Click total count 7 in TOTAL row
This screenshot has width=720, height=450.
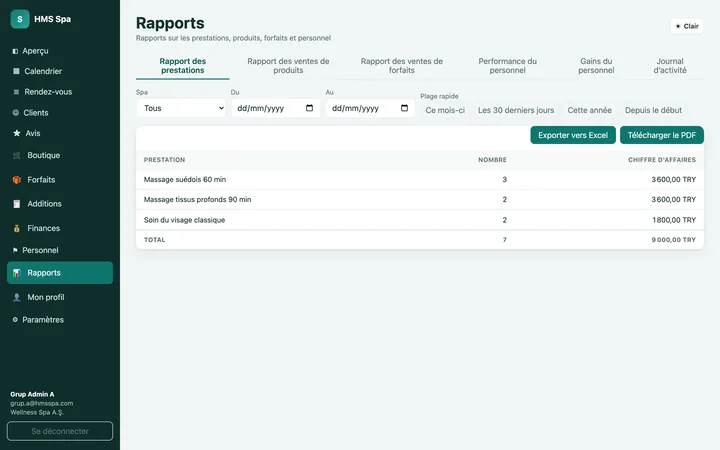[x=505, y=240]
